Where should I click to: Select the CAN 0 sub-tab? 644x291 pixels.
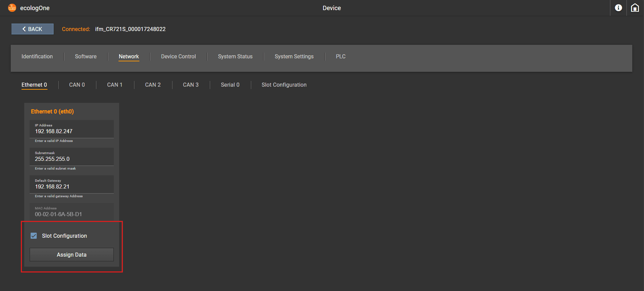77,85
